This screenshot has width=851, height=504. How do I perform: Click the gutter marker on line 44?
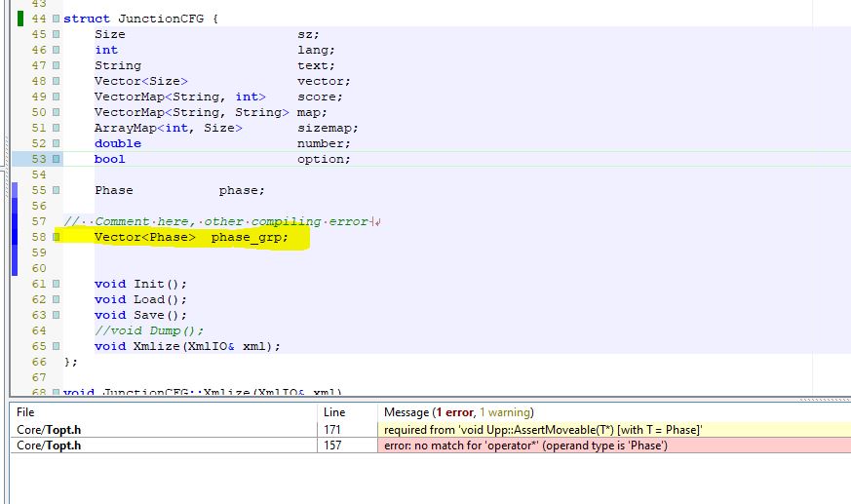click(x=56, y=19)
